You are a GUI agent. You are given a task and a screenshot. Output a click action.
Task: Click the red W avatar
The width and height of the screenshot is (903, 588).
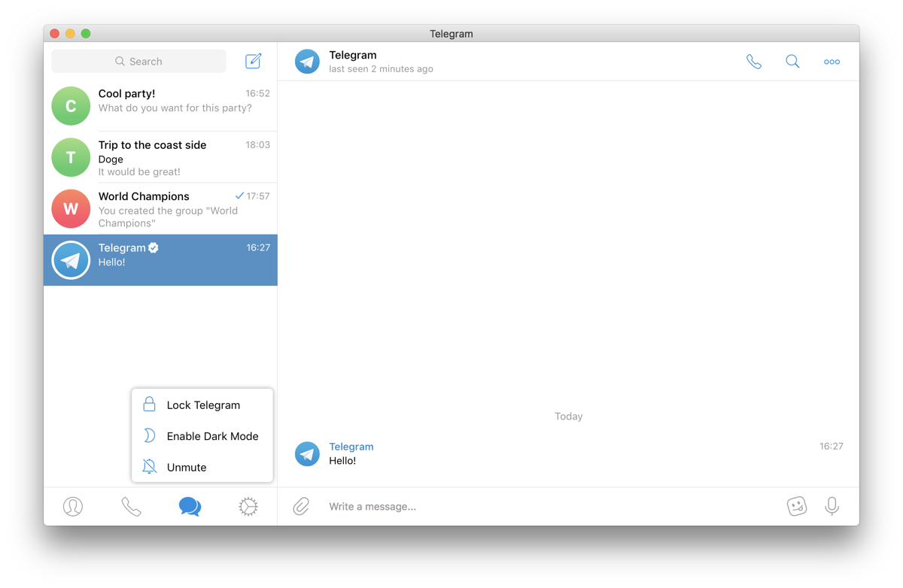71,208
